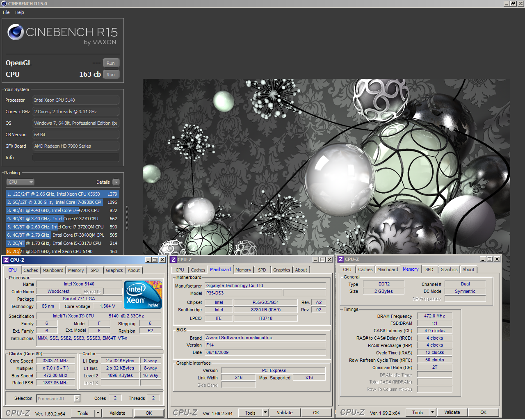Screen dimensions: 525x420
Task: Click the Intel Xeon inside logo
Action: (143, 295)
